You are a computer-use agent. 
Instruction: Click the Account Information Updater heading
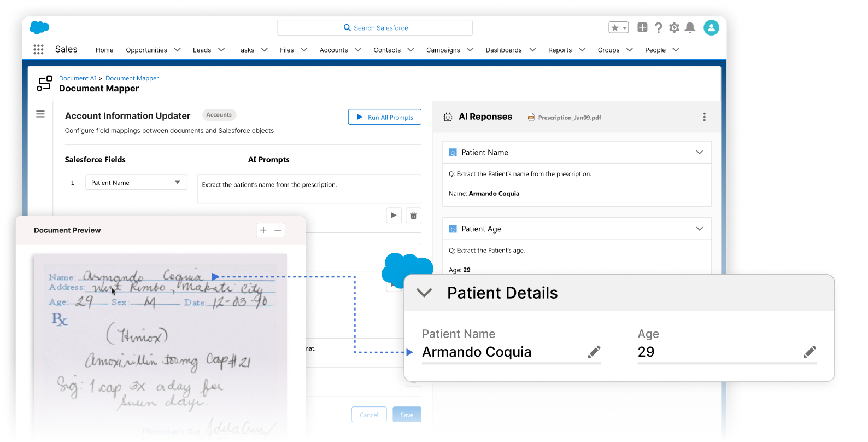pos(127,116)
